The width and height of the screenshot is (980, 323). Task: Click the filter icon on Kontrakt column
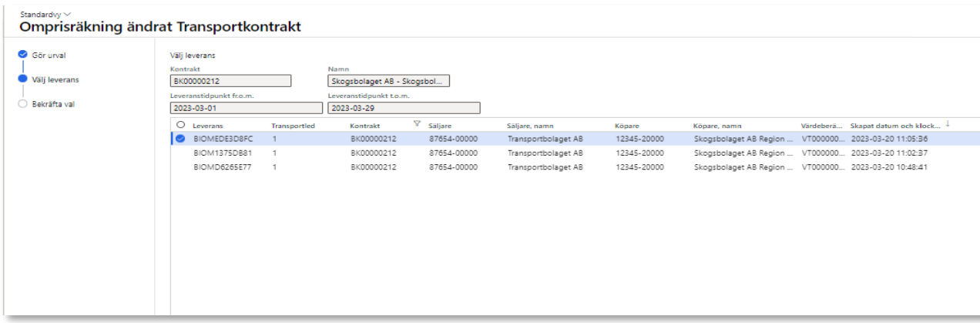point(417,124)
